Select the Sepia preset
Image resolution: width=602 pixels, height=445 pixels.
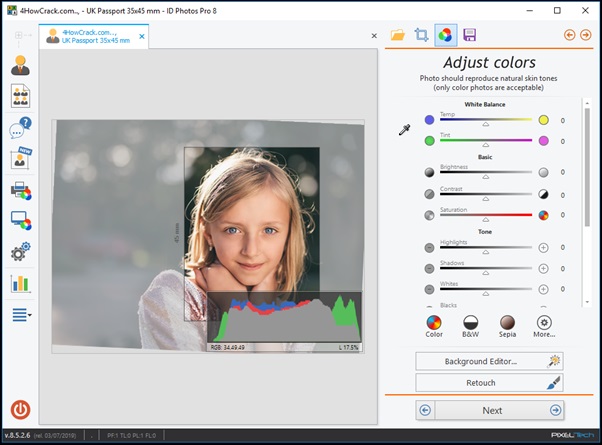[507, 326]
